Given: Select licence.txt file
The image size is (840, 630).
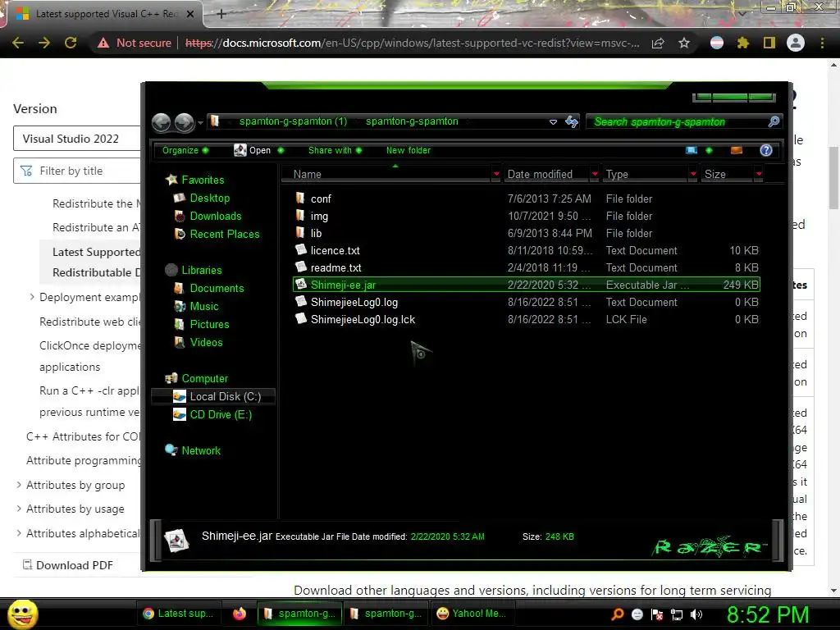Looking at the screenshot, I should pyautogui.click(x=336, y=250).
